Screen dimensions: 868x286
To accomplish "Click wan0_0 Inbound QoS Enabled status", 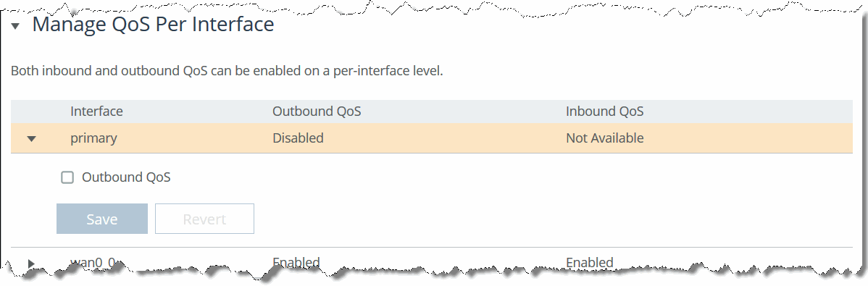I will [590, 262].
